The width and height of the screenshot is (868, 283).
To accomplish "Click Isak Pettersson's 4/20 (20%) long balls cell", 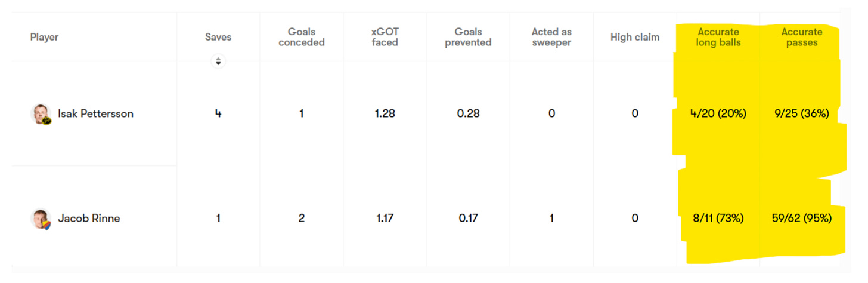I will [718, 113].
